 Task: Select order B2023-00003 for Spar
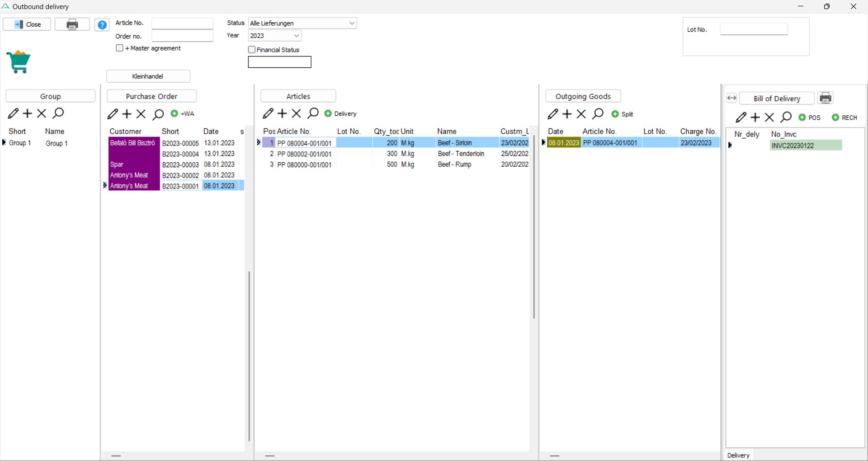pos(180,165)
